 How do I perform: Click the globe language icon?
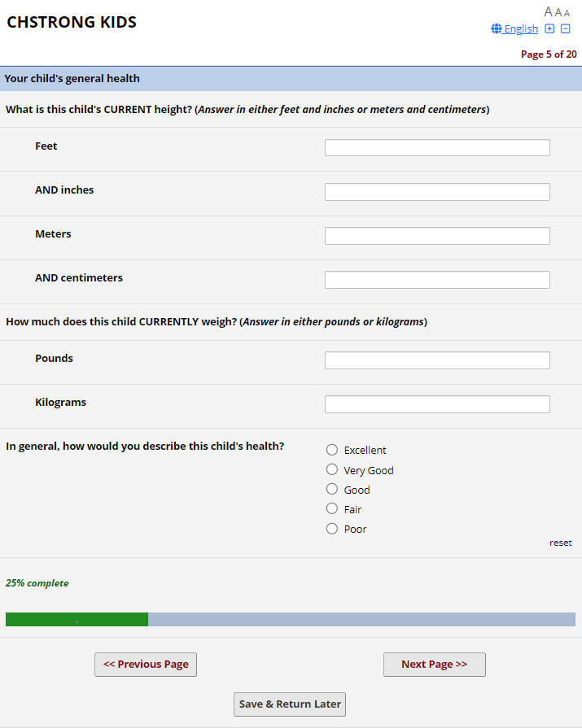coord(497,29)
